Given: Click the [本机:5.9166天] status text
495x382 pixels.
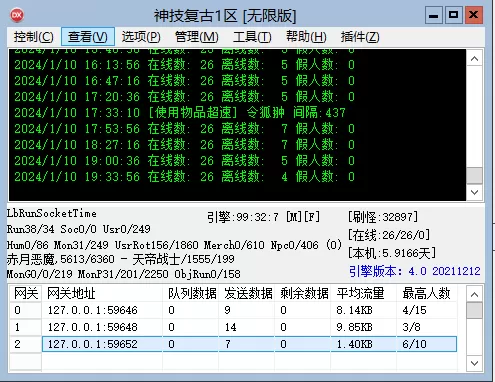Looking at the screenshot, I should 392,253.
